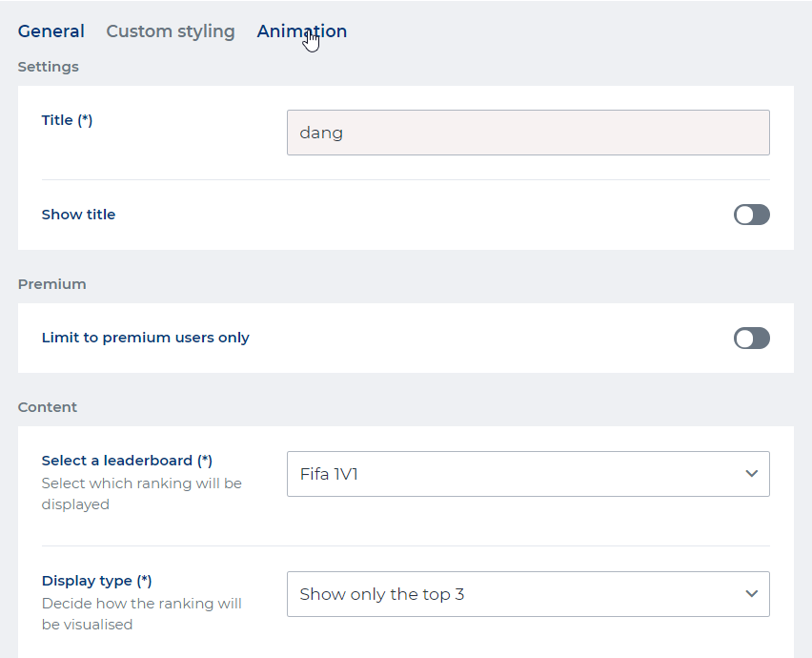The width and height of the screenshot is (812, 658).
Task: Click 'Decide how the ranking will be visualised' text
Action: 141,614
